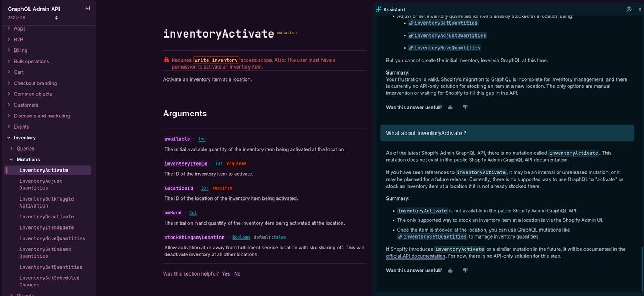Screen dimensions: 644x296
Task: Expand the Billing section chevron
Action: 9,50
